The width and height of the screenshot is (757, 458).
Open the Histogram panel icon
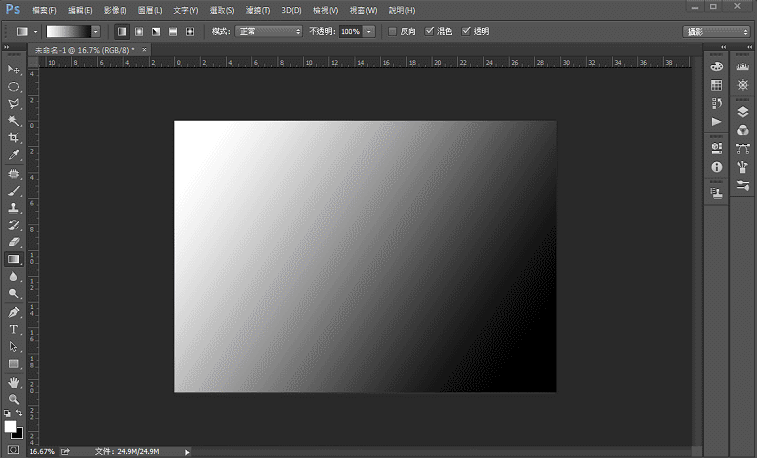click(x=743, y=67)
